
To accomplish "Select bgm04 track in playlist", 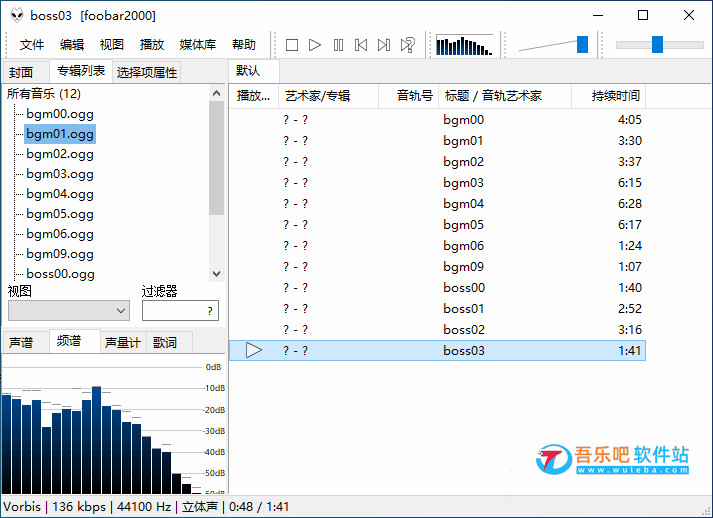I will pyautogui.click(x=437, y=203).
